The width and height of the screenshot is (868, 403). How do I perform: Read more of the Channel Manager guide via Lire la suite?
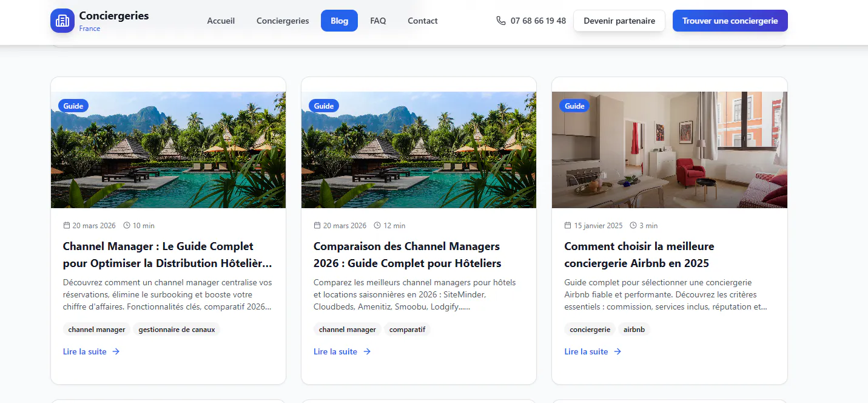pos(92,351)
